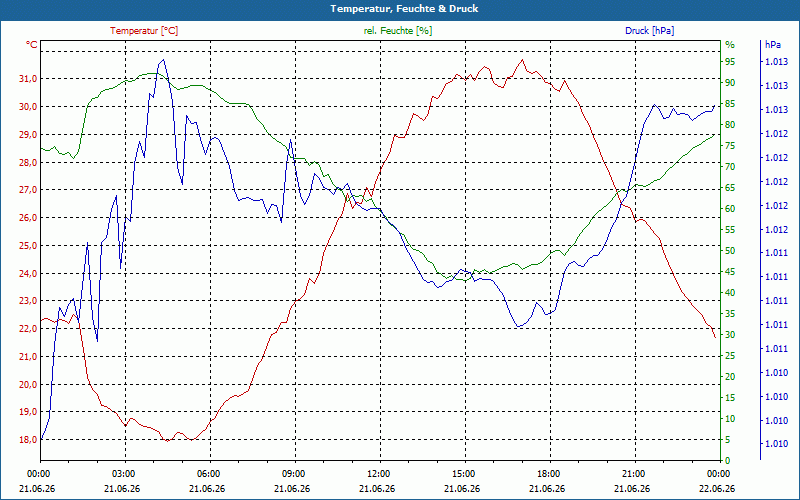Click the '22,0' temperature axis value
The width and height of the screenshot is (800, 500).
[x=28, y=329]
